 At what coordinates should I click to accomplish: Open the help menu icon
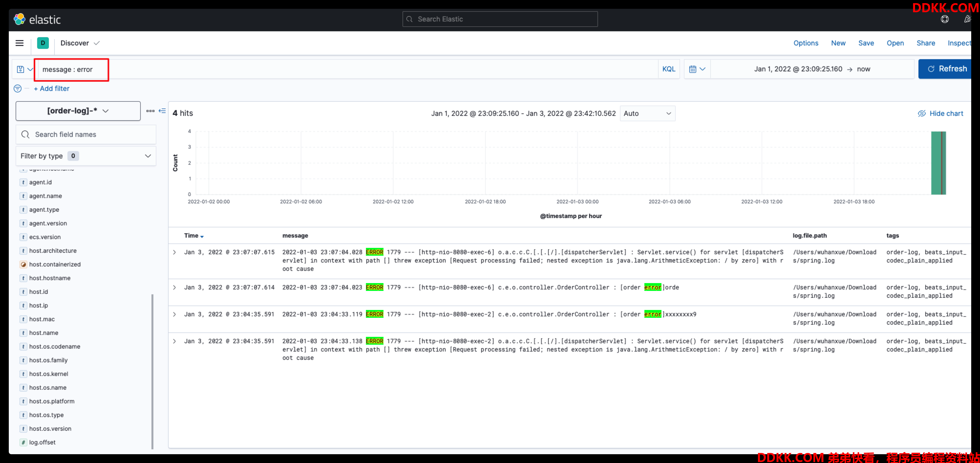pos(944,19)
